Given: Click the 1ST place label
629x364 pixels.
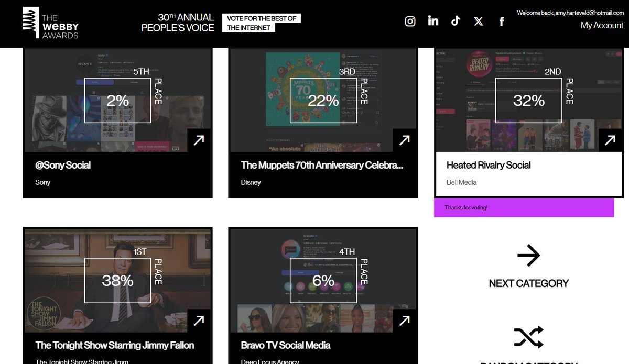Looking at the screenshot, I should pyautogui.click(x=140, y=252).
